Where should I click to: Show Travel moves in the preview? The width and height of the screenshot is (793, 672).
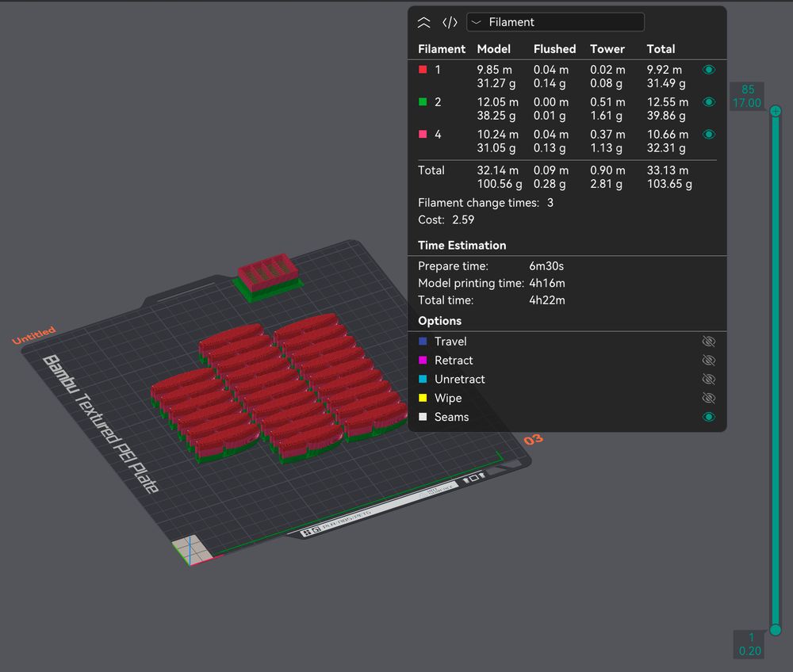(x=708, y=341)
